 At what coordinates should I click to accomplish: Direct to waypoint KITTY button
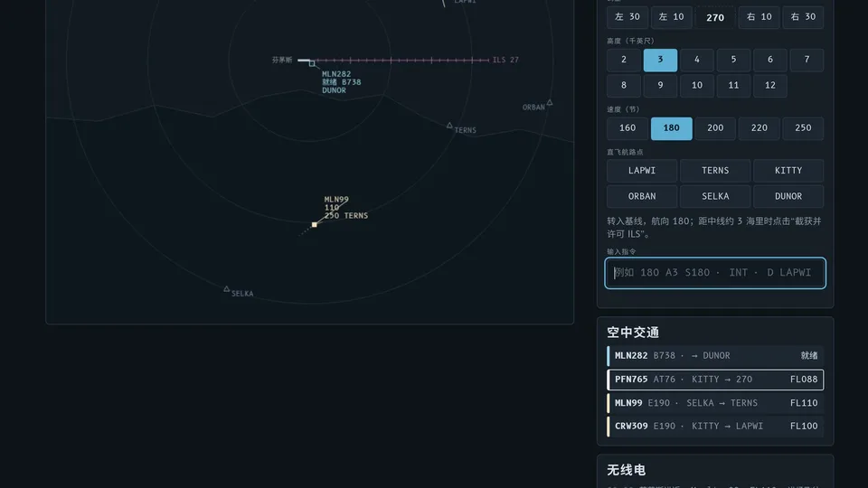[788, 171]
